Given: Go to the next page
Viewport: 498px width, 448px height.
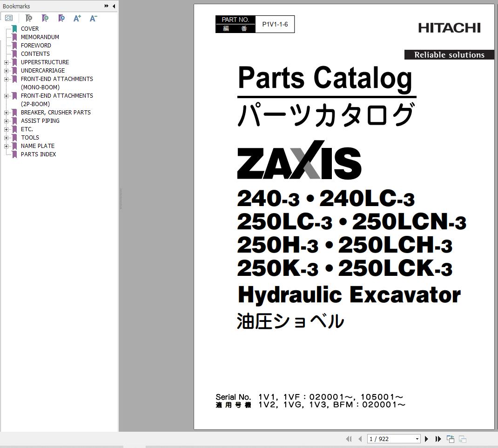Looking at the screenshot, I should coord(426,439).
